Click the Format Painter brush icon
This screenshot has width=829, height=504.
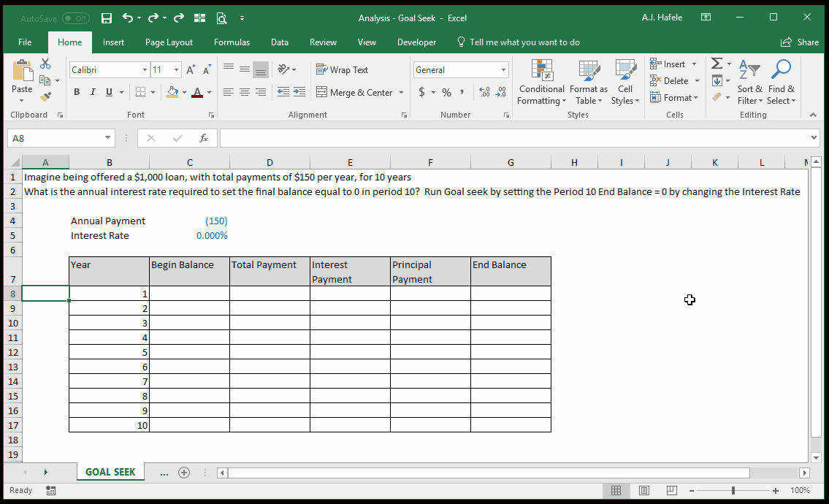pyautogui.click(x=45, y=96)
